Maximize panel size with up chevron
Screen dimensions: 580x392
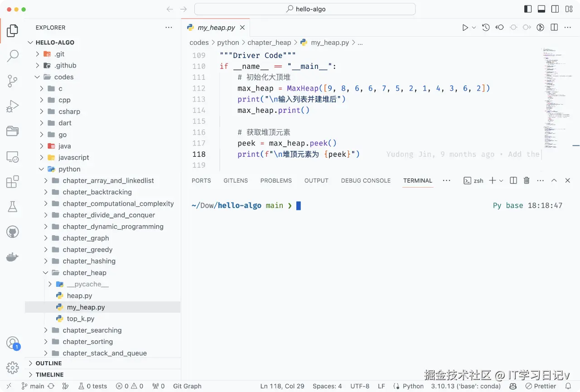pyautogui.click(x=554, y=180)
